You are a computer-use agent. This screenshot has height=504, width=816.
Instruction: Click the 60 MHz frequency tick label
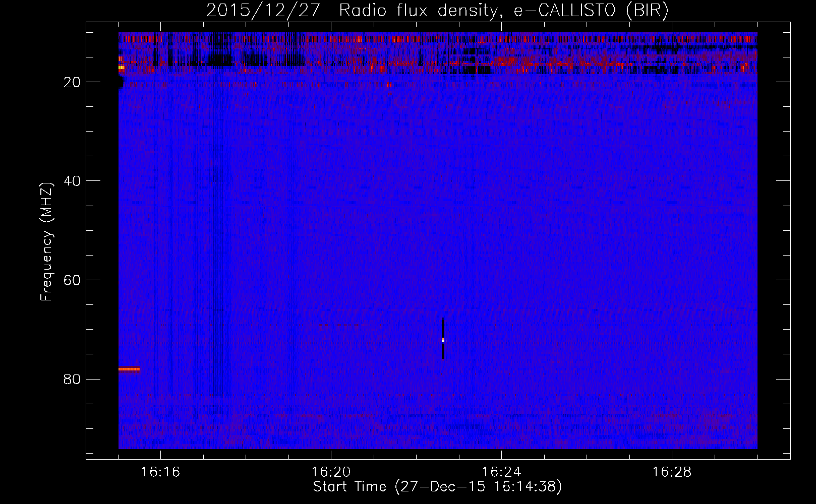(72, 280)
